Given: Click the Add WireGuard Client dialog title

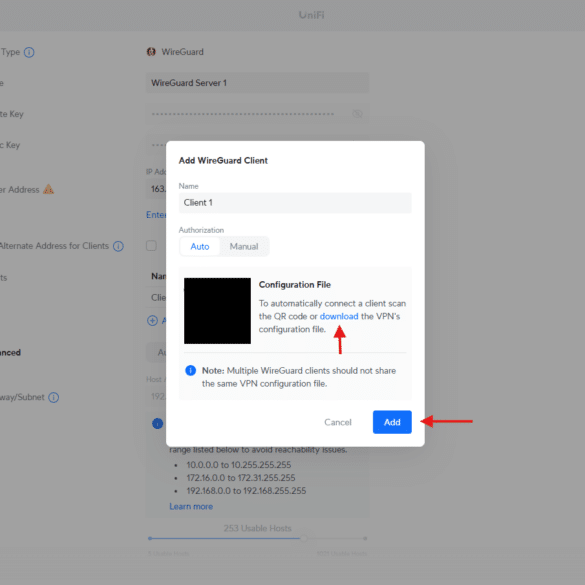Looking at the screenshot, I should click(223, 160).
